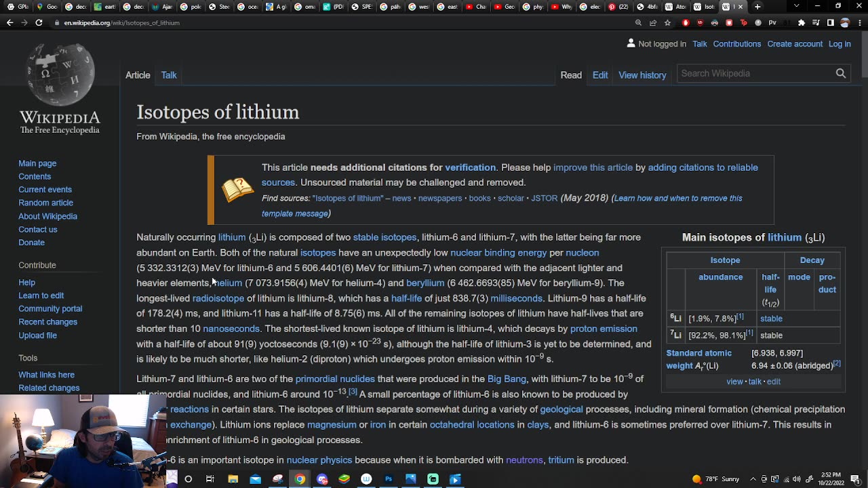Image resolution: width=868 pixels, height=488 pixels.
Task: Open the Main page sidebar link
Action: click(37, 163)
